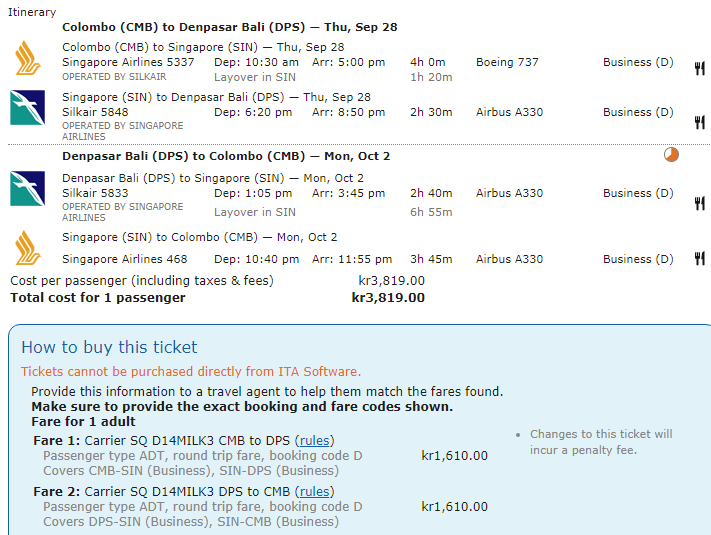This screenshot has width=711, height=535.
Task: Click the penalty fee notice text
Action: pyautogui.click(x=601, y=442)
